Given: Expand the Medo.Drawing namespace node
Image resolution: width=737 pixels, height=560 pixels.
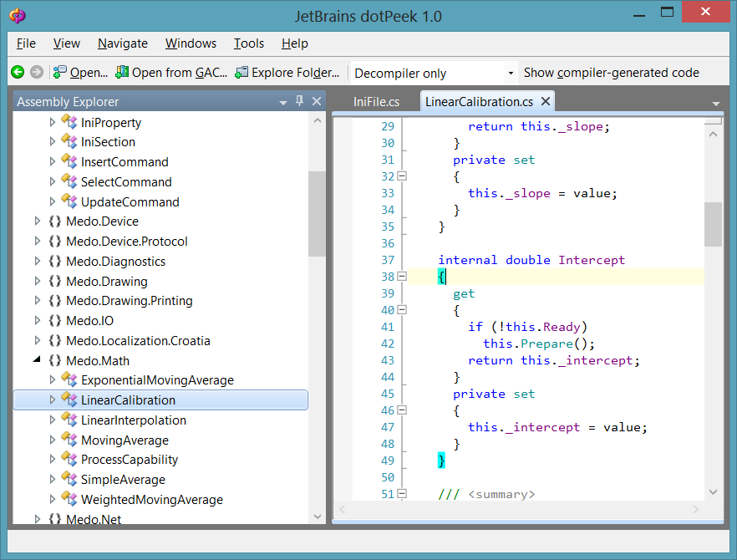Looking at the screenshot, I should point(37,281).
